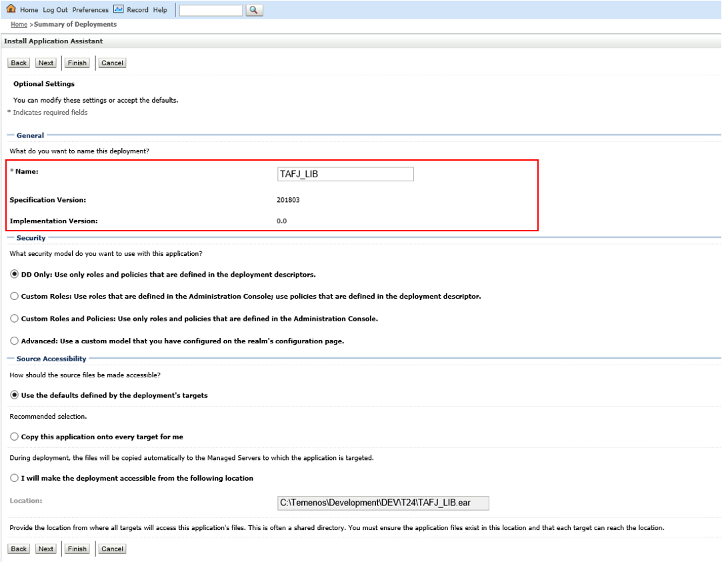Click the top toolbar search field
Screen dimensions: 728x566
tap(211, 11)
